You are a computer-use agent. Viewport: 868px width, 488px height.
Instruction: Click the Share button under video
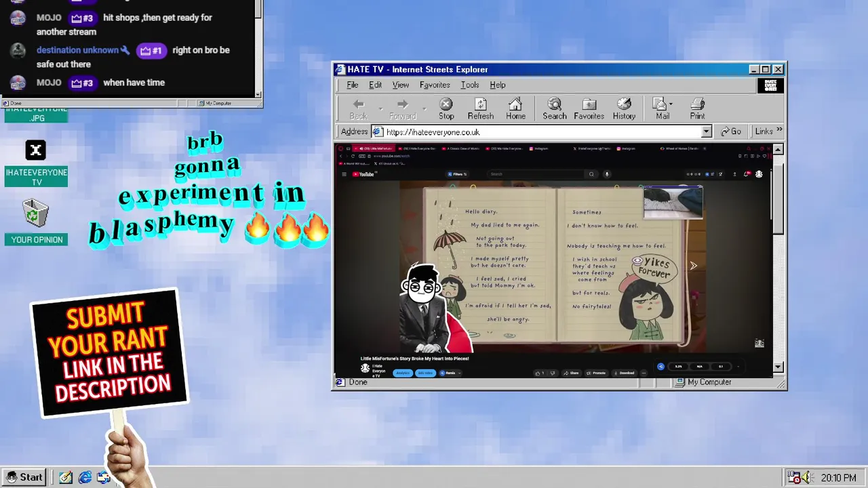(x=572, y=373)
